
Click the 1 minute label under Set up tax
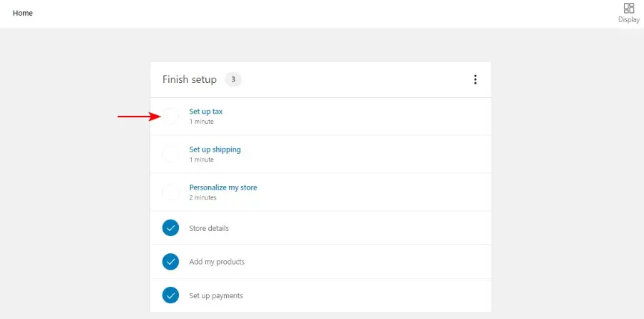click(201, 122)
